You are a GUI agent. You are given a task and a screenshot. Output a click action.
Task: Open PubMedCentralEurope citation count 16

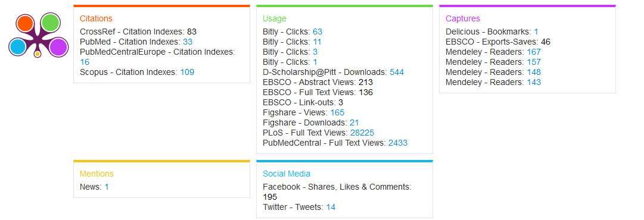coord(85,62)
